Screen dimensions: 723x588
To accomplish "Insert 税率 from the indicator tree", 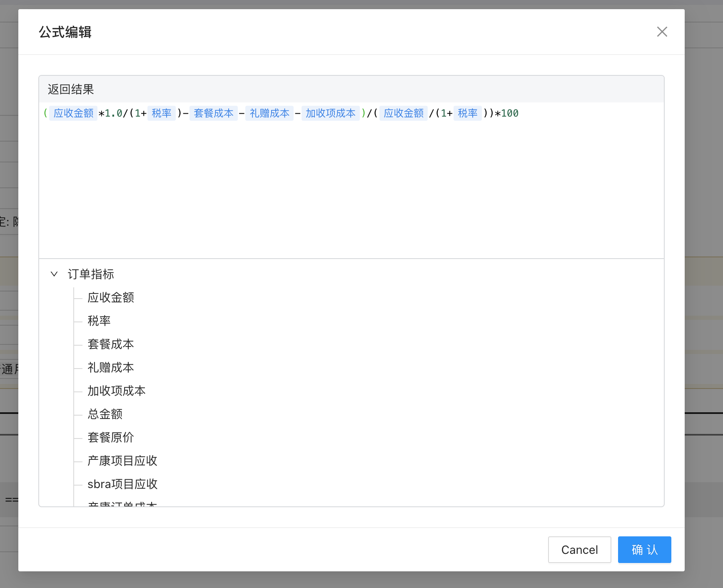I will click(99, 321).
